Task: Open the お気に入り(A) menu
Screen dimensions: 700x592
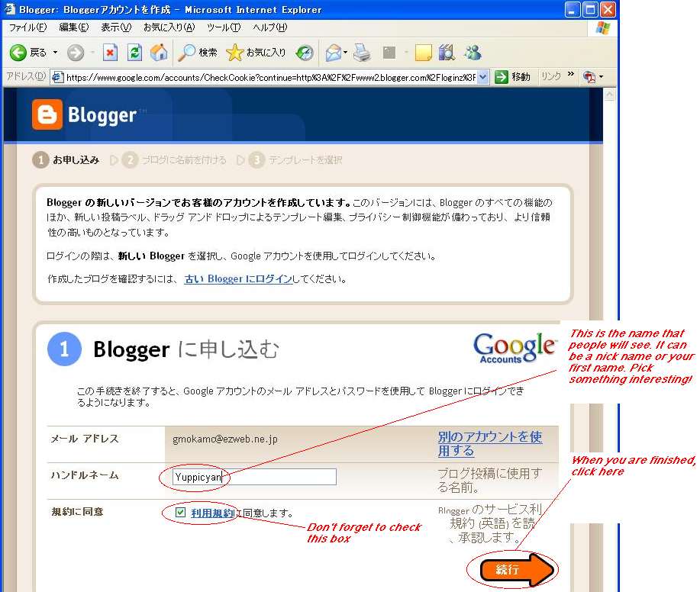Action: 169,27
